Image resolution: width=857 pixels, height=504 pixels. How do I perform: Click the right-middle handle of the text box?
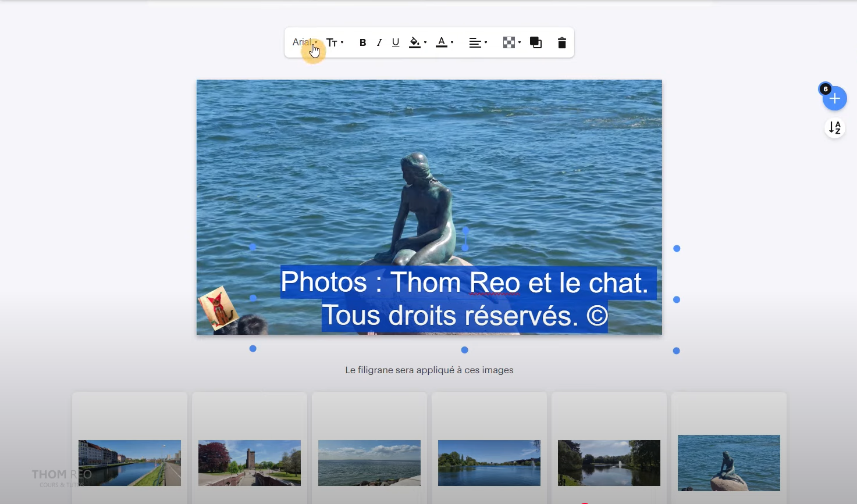[677, 299]
